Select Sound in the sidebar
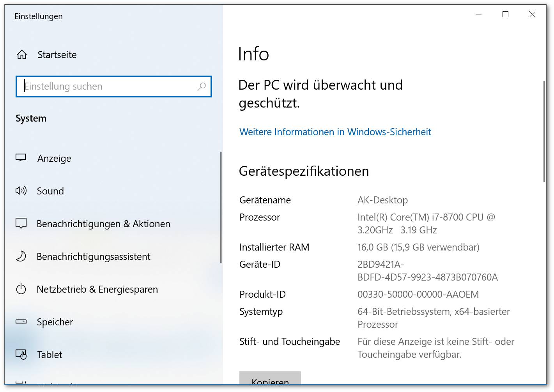The width and height of the screenshot is (554, 392). [x=50, y=191]
